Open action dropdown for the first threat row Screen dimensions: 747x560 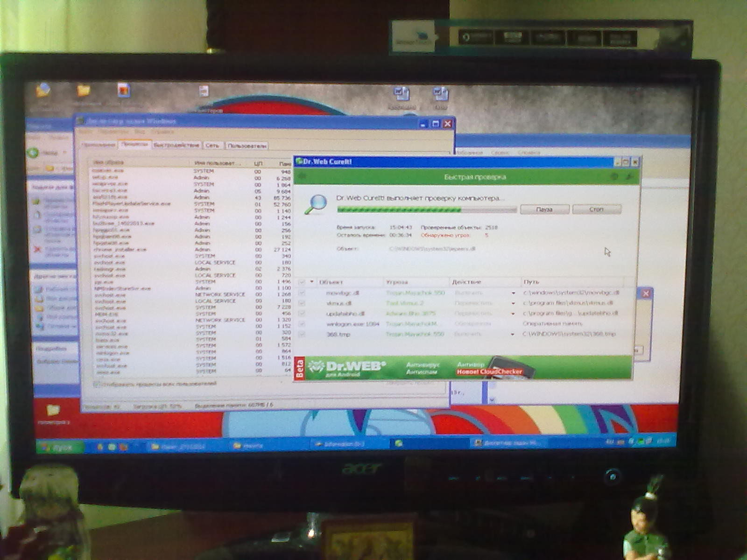[513, 293]
